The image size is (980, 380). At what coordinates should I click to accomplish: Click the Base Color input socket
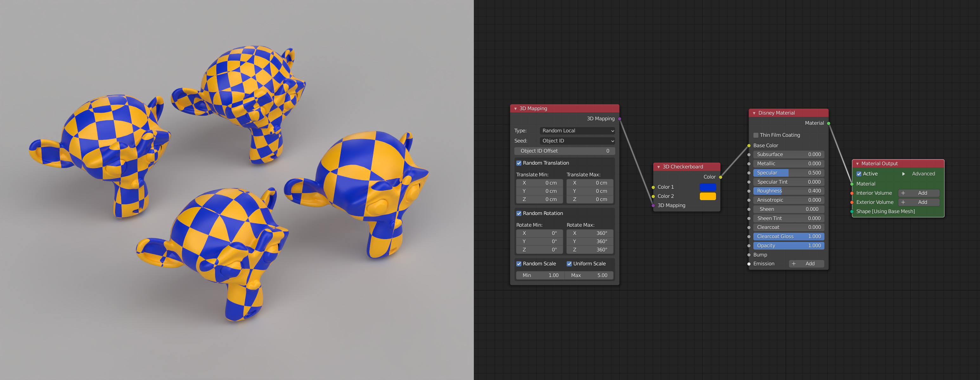click(749, 146)
